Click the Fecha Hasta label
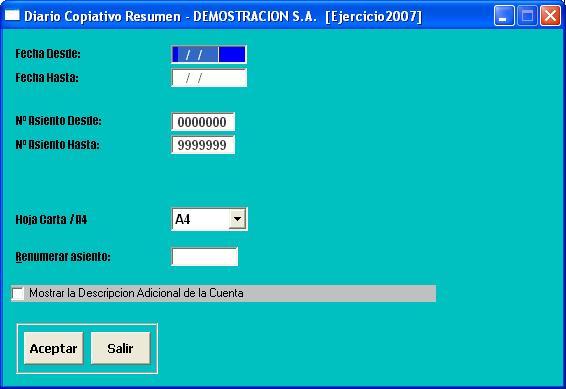The image size is (566, 389). click(x=47, y=78)
